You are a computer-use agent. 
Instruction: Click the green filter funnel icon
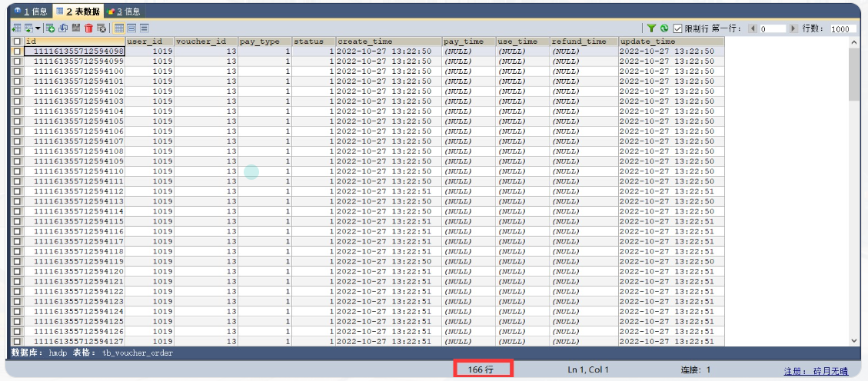[x=651, y=28]
